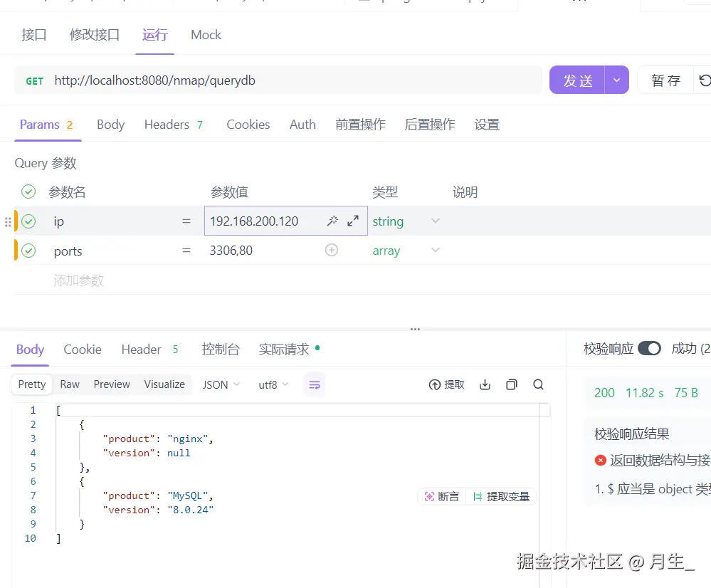The height and width of the screenshot is (588, 711).
Task: Click the 11.82 s response time
Action: point(644,393)
